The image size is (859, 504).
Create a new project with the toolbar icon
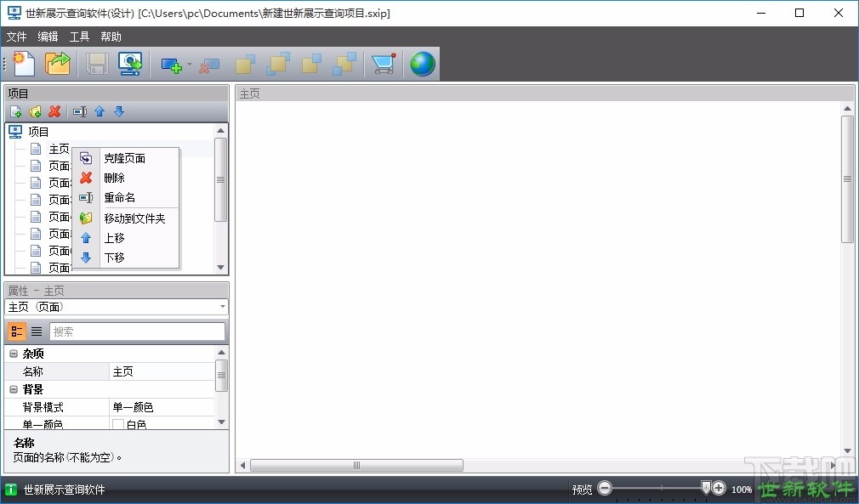pyautogui.click(x=23, y=64)
